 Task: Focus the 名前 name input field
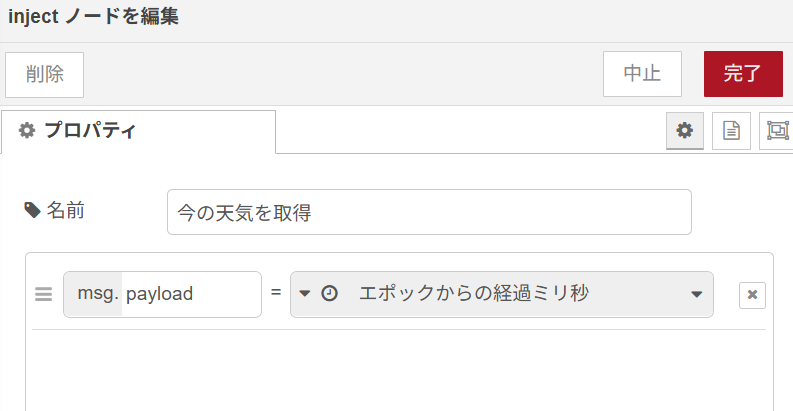(x=429, y=212)
